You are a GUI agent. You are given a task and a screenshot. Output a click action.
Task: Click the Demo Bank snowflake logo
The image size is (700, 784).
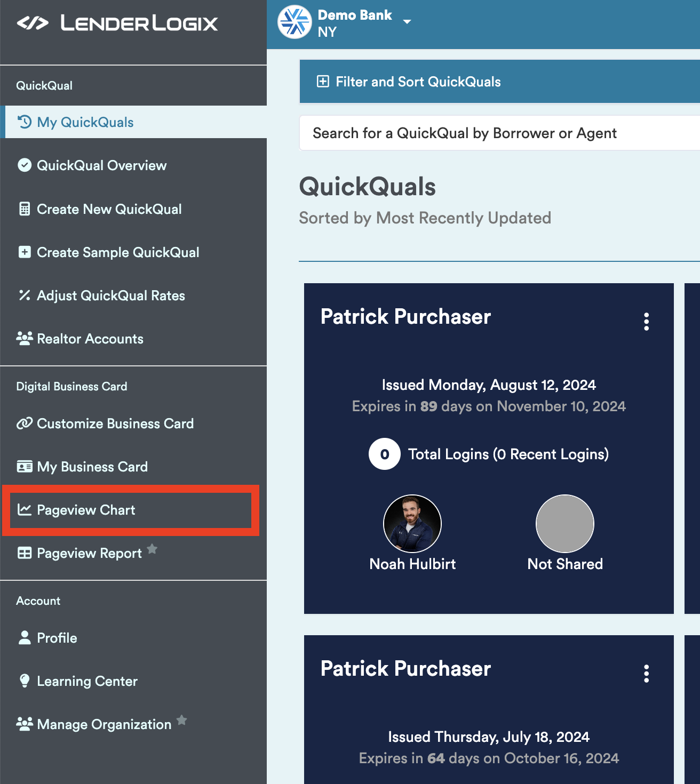[x=295, y=22]
